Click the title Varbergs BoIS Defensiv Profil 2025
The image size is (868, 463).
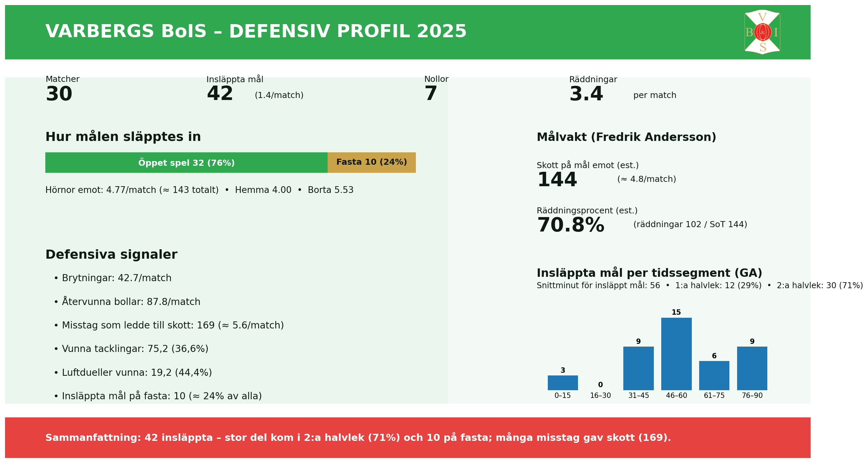click(256, 32)
